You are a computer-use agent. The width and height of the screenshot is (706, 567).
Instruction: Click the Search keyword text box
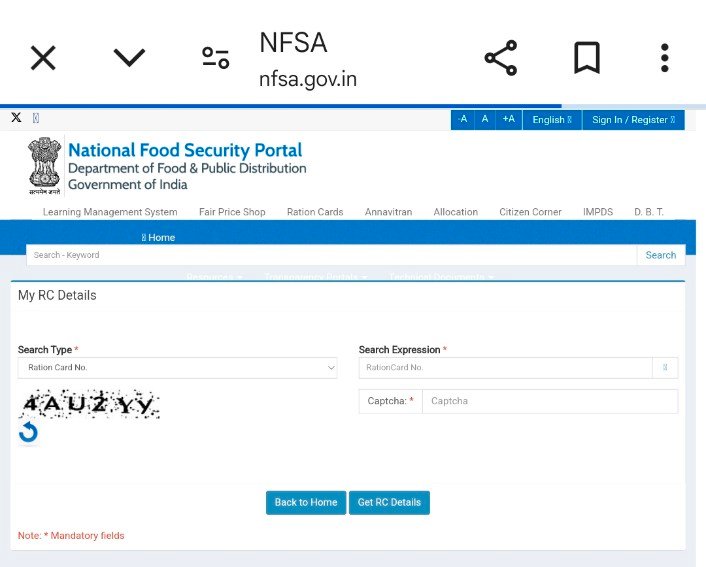(x=332, y=255)
